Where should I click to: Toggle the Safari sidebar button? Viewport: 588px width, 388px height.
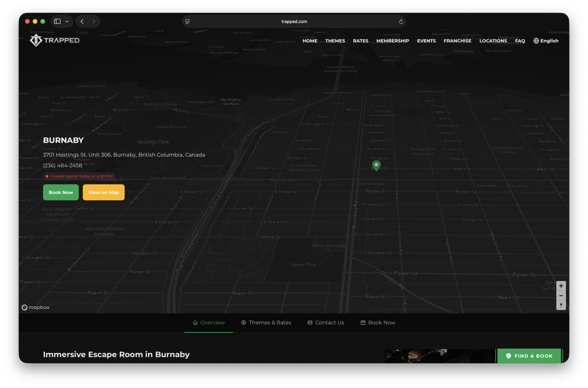[x=57, y=22]
